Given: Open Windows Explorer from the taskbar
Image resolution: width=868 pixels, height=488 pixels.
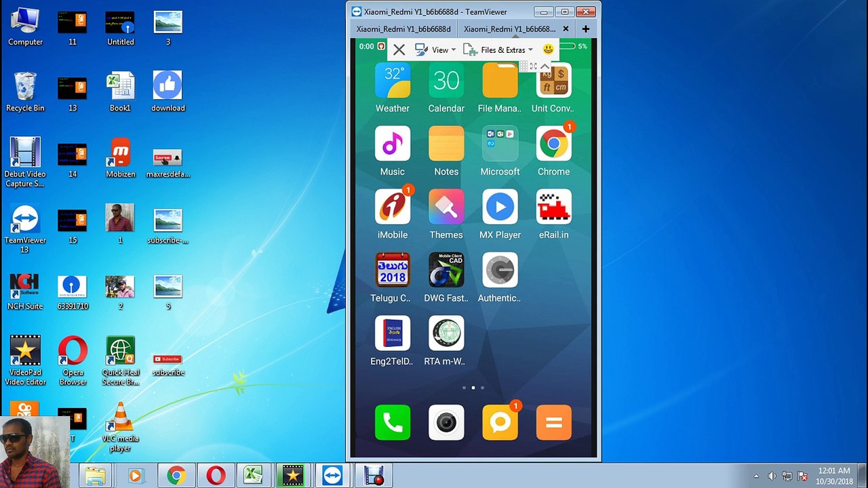Looking at the screenshot, I should pos(96,476).
